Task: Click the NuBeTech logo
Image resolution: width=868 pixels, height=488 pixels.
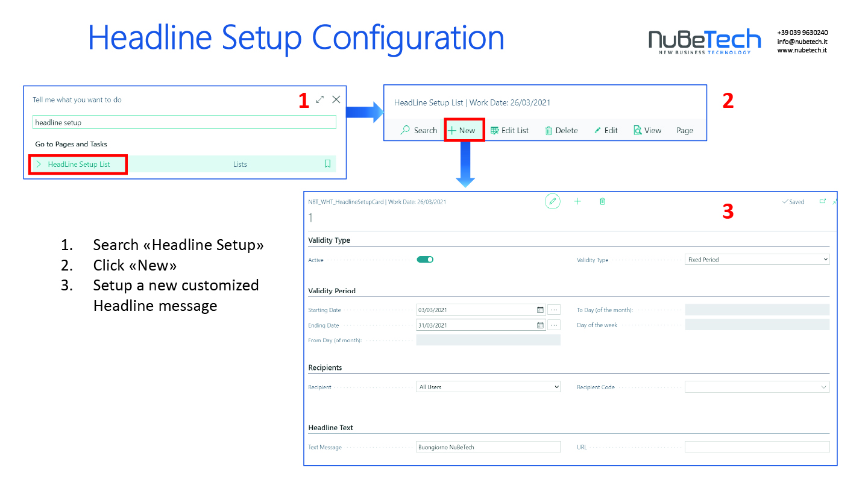Action: tap(705, 42)
